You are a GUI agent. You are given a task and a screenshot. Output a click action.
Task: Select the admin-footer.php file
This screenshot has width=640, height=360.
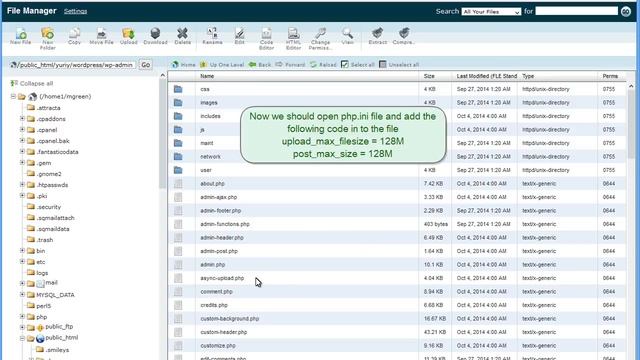(x=396, y=211)
